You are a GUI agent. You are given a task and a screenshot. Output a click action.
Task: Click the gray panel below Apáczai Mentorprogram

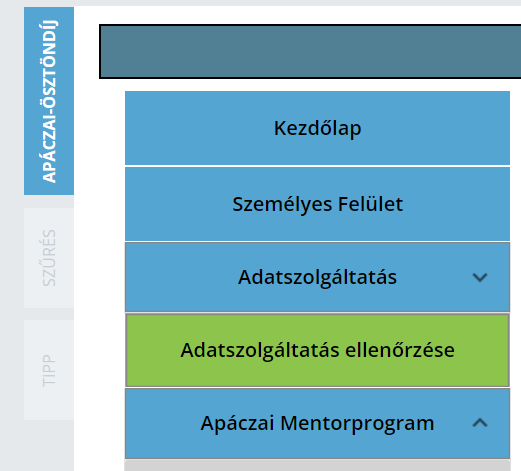coord(317,465)
